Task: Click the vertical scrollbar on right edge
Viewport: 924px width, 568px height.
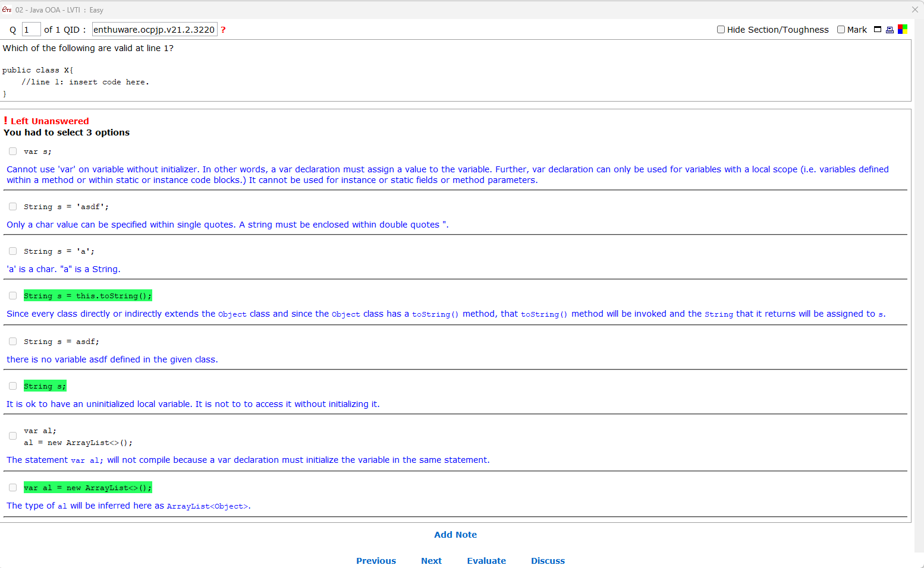Action: [x=919, y=285]
